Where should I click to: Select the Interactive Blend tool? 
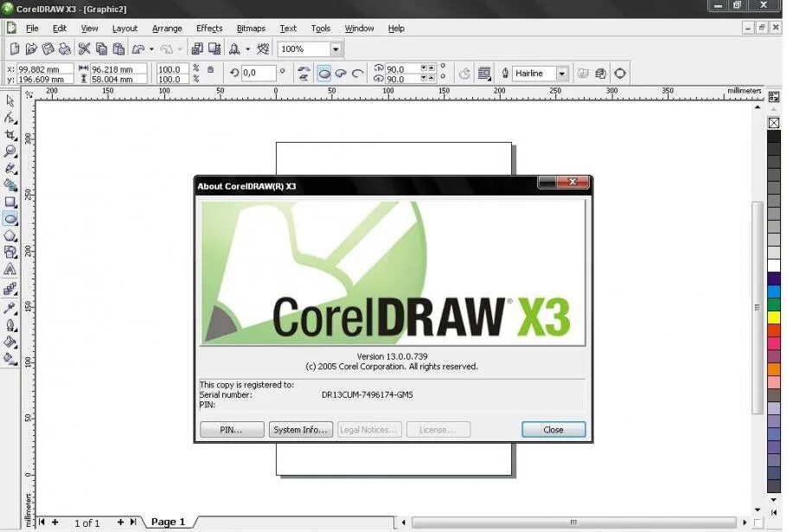pos(10,289)
